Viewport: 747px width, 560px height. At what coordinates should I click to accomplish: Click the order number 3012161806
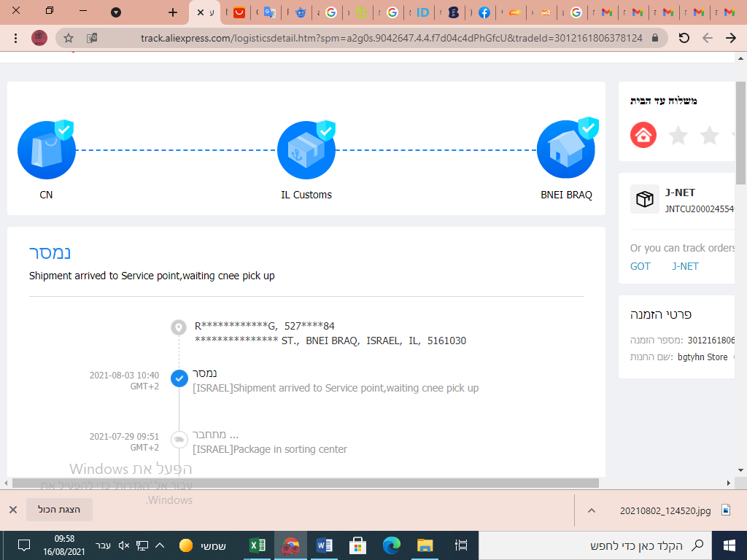tap(711, 340)
